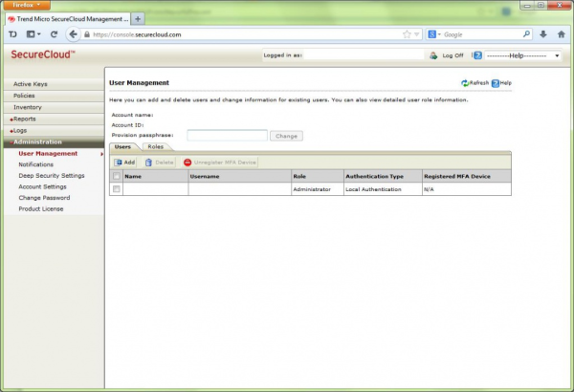Open Deep Security Settings in sidebar
This screenshot has width=574, height=392.
[x=52, y=176]
